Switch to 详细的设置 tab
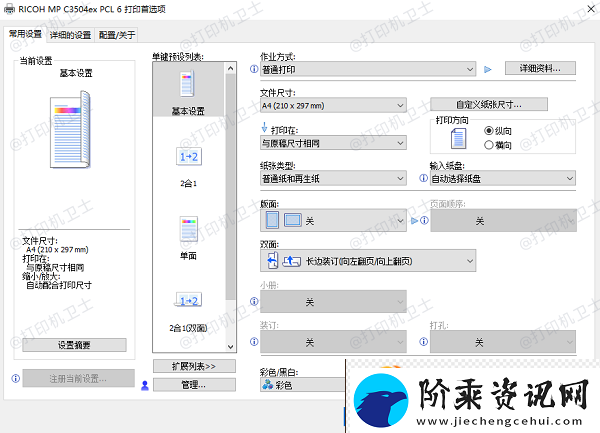600x433 pixels. click(70, 35)
